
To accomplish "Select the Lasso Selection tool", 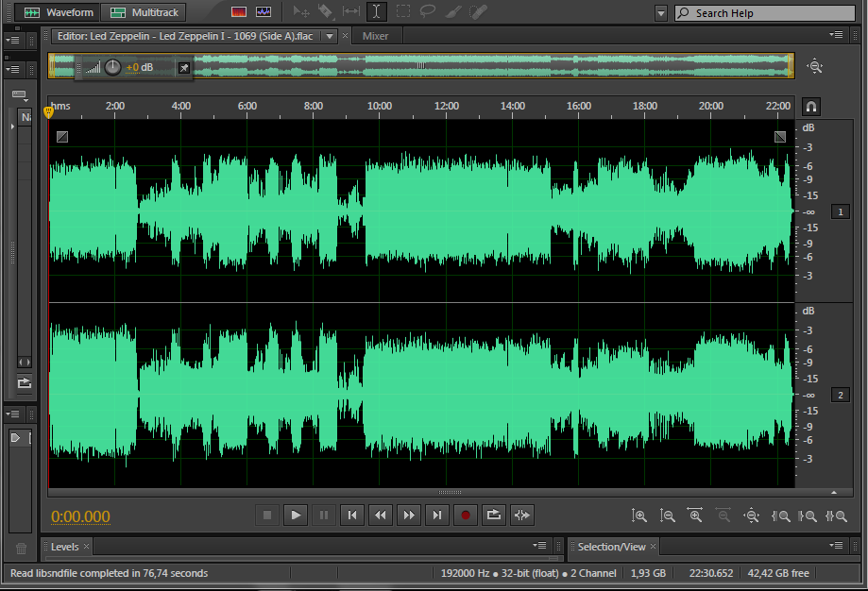I will tap(428, 11).
